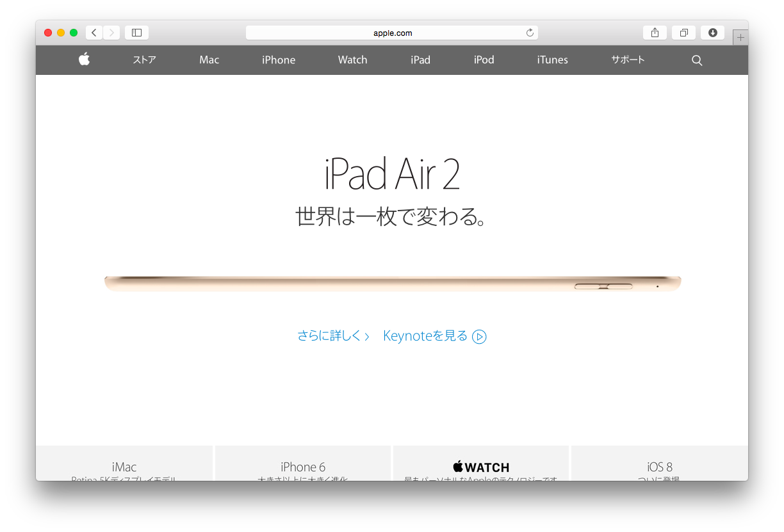Show the Safari sidebar
Screen dimensions: 784x532
click(136, 33)
